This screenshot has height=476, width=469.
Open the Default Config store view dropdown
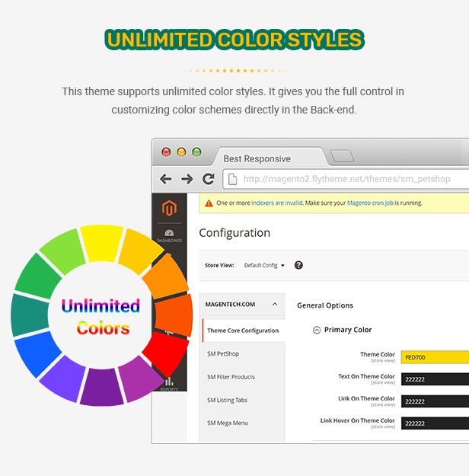pyautogui.click(x=263, y=266)
